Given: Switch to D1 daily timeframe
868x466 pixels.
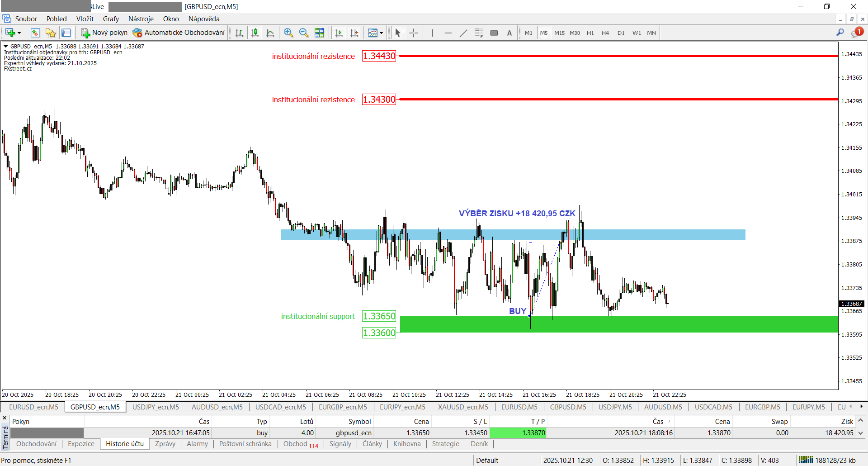Looking at the screenshot, I should tap(621, 33).
